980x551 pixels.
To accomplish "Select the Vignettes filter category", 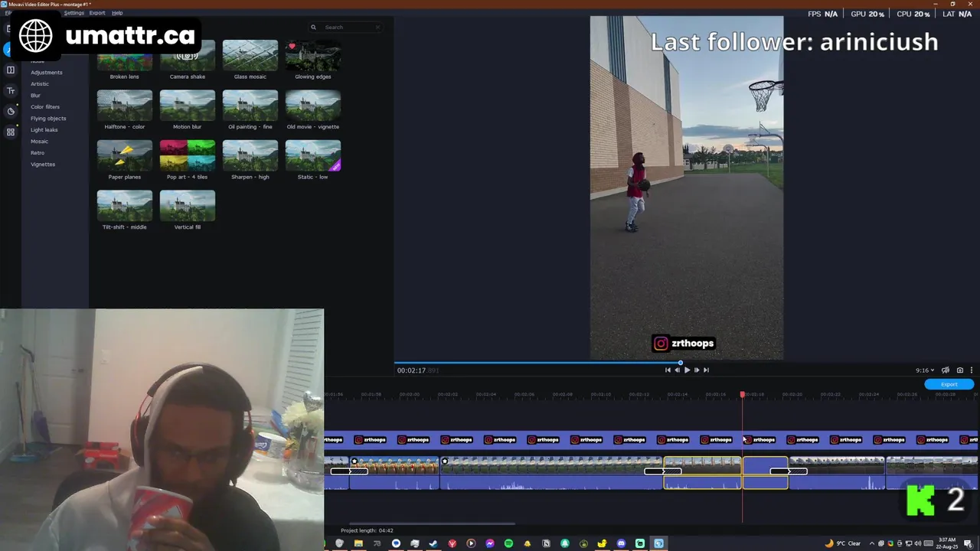I will point(43,165).
